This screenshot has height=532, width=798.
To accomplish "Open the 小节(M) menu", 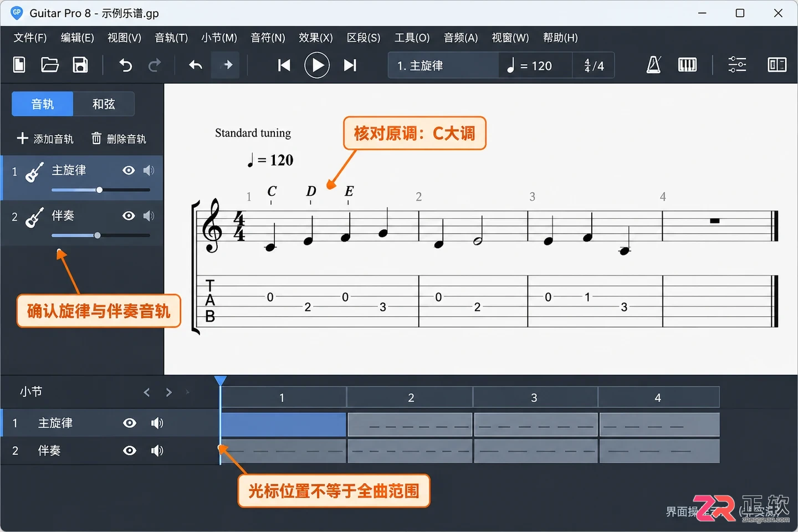I will coord(219,38).
